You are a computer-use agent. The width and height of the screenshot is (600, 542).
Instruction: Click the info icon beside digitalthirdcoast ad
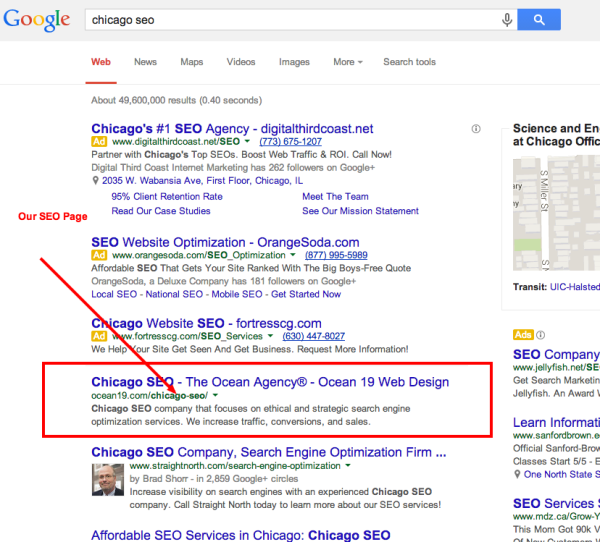[x=476, y=129]
